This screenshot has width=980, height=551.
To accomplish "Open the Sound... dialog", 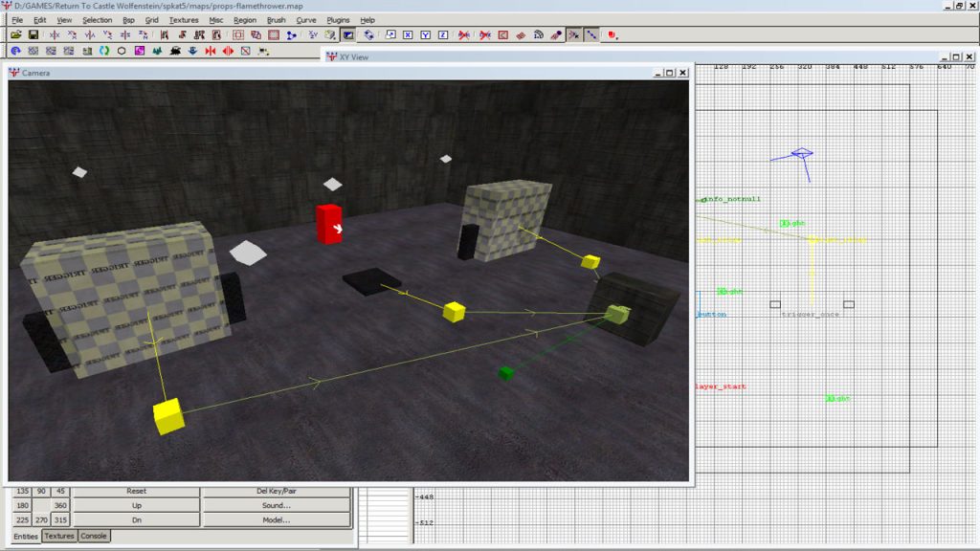I will (276, 506).
